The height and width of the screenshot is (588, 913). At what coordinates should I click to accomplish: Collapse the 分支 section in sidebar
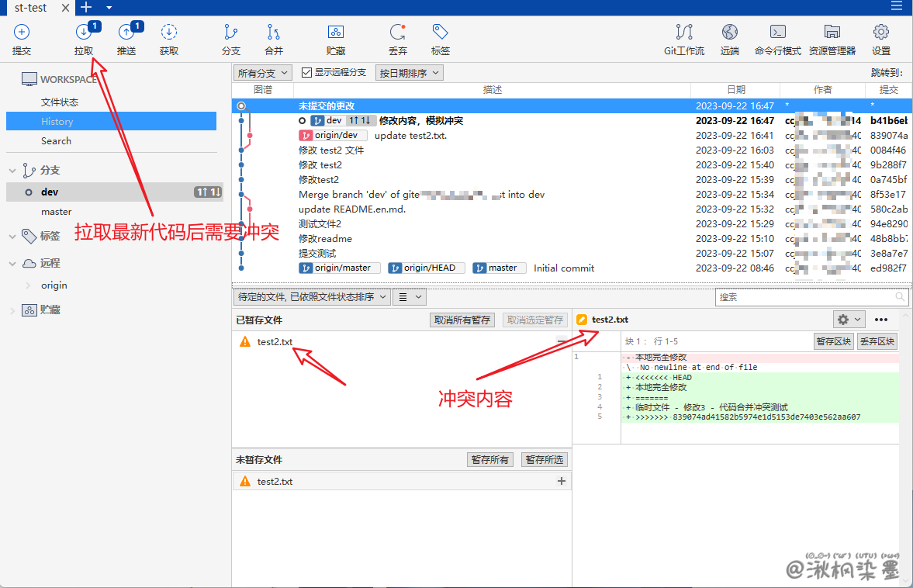(x=12, y=171)
